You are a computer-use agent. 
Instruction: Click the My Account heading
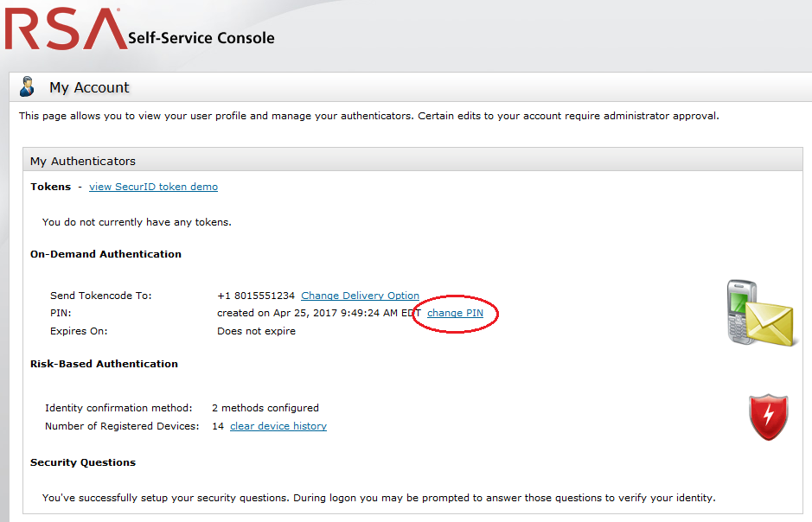coord(89,87)
